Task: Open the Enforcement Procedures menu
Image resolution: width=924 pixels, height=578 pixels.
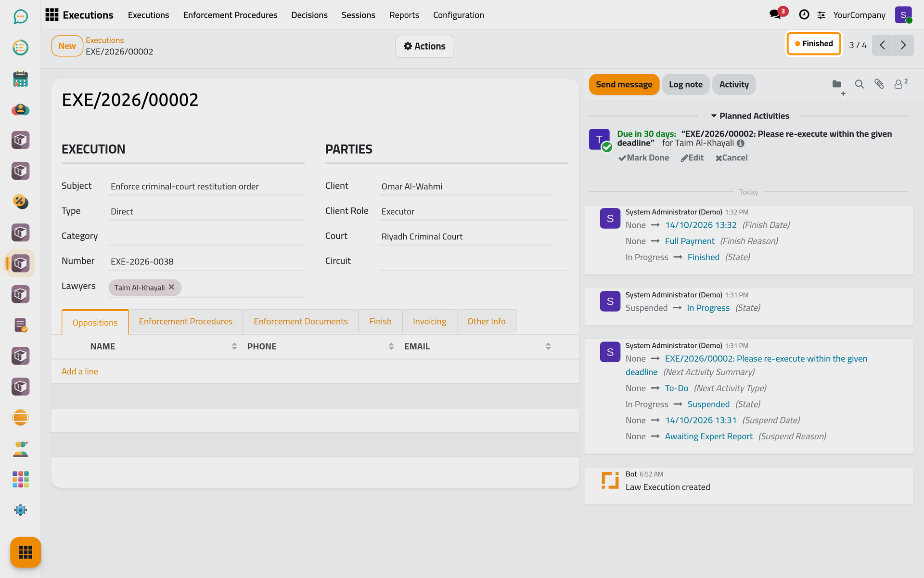Action: coord(230,15)
